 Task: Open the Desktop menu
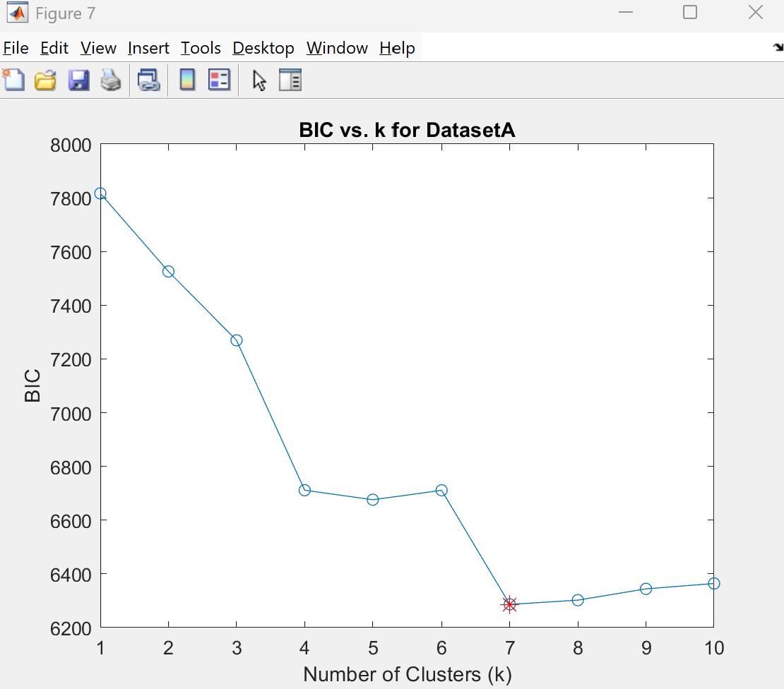click(263, 48)
